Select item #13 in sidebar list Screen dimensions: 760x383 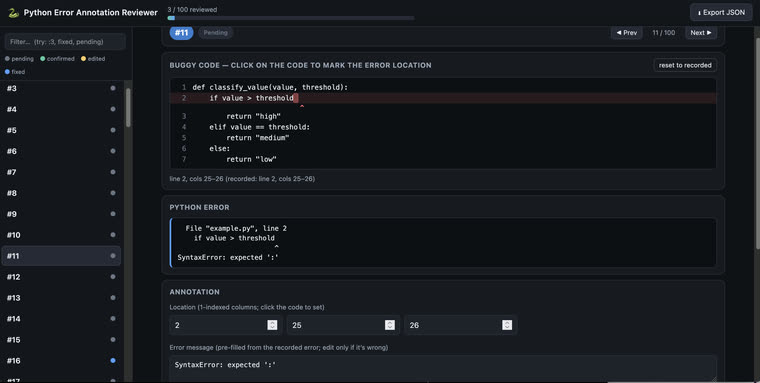[x=61, y=298]
